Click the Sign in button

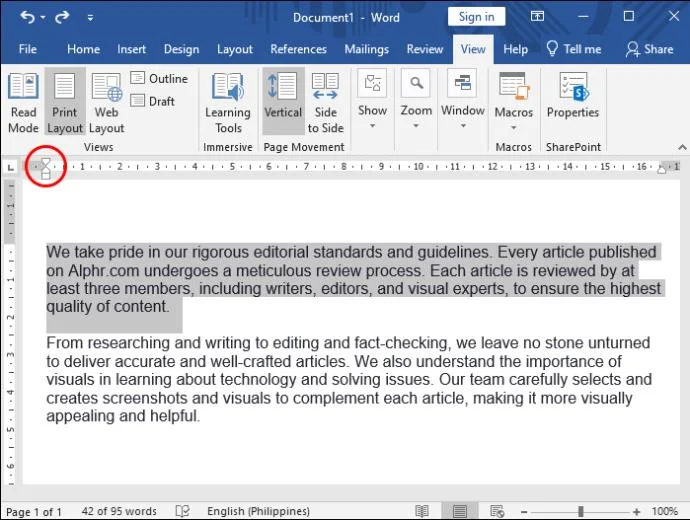click(x=476, y=17)
